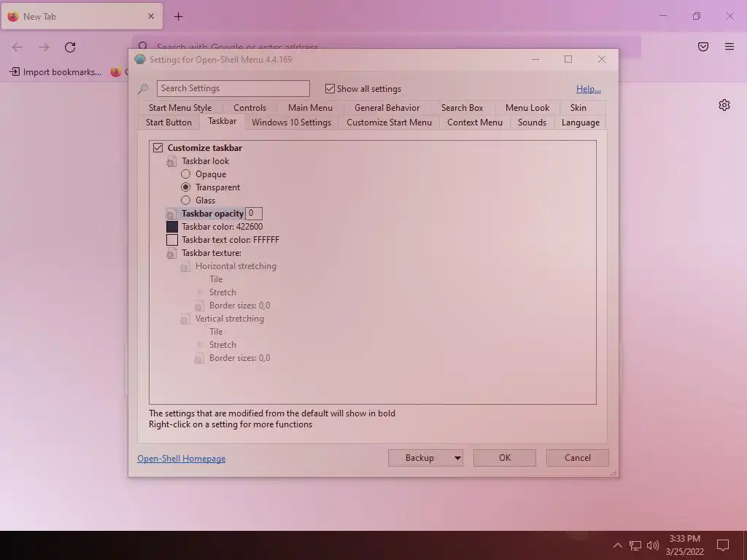Click the Help link
This screenshot has width=747, height=560.
[589, 88]
